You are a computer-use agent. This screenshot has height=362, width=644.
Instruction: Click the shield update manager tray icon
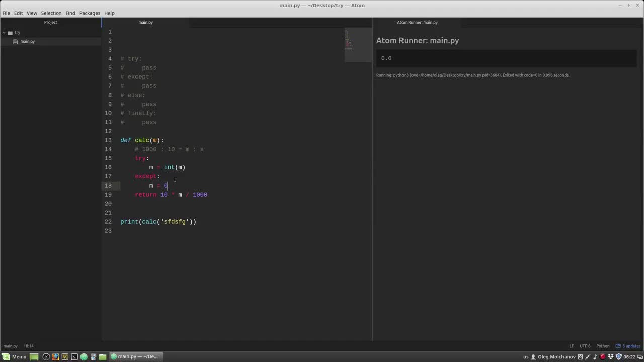[x=619, y=357]
